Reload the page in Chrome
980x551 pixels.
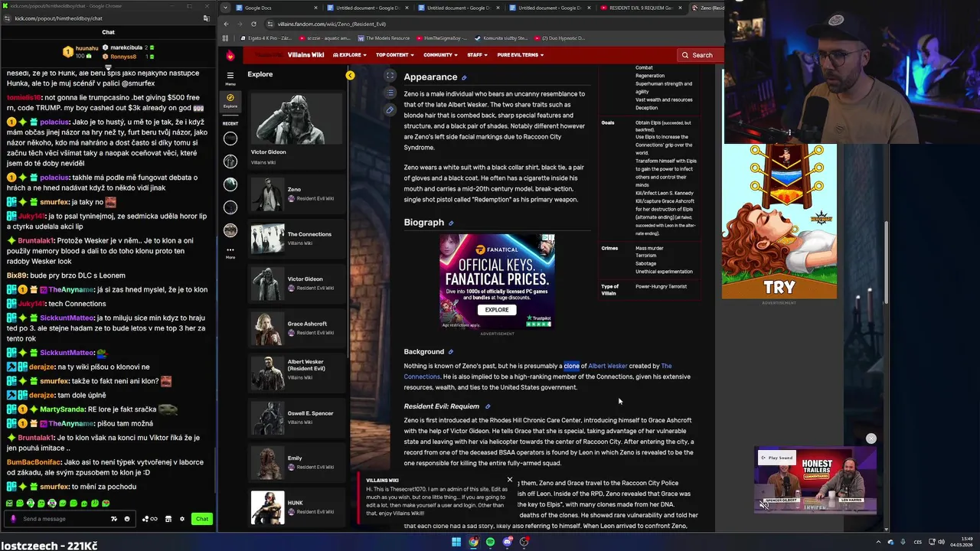(253, 24)
